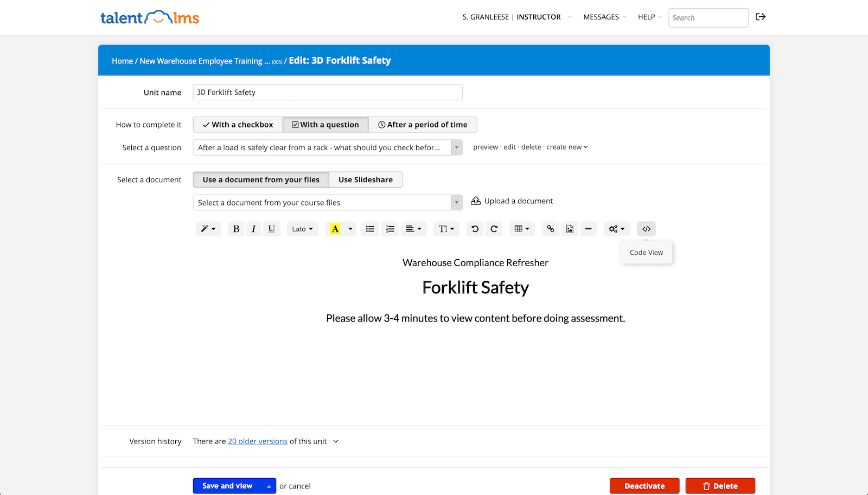Image resolution: width=868 pixels, height=495 pixels.
Task: Undo the last edit
Action: tap(475, 229)
